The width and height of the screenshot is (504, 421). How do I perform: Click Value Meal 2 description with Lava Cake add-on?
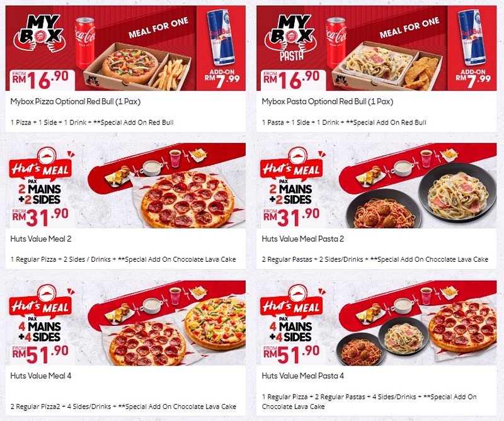[123, 259]
